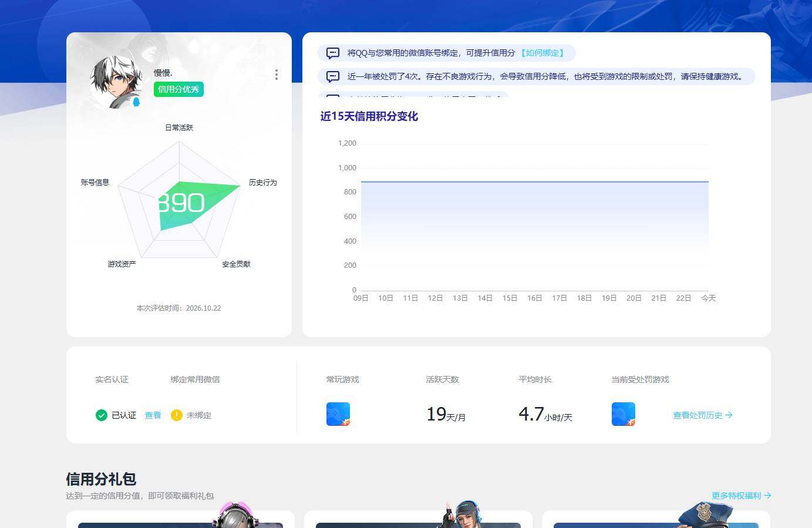This screenshot has height=528, width=812.
Task: Click the username 慢慢 text
Action: [163, 73]
